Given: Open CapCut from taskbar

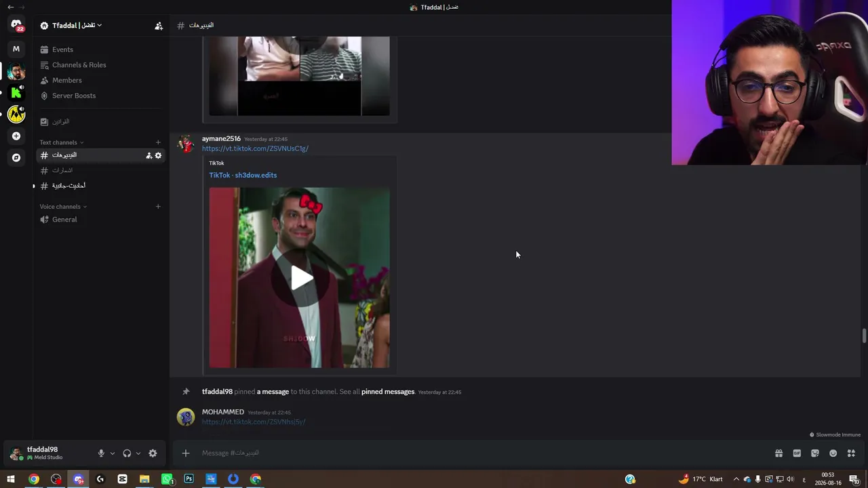Looking at the screenshot, I should (122, 479).
